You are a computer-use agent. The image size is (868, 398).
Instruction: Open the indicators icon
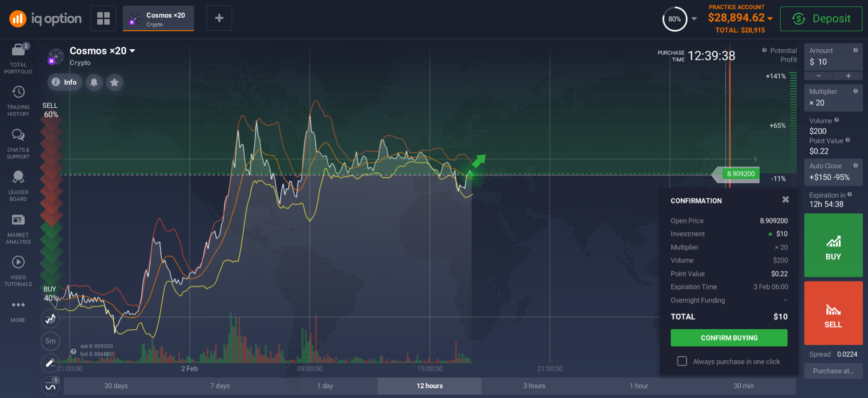[x=51, y=385]
